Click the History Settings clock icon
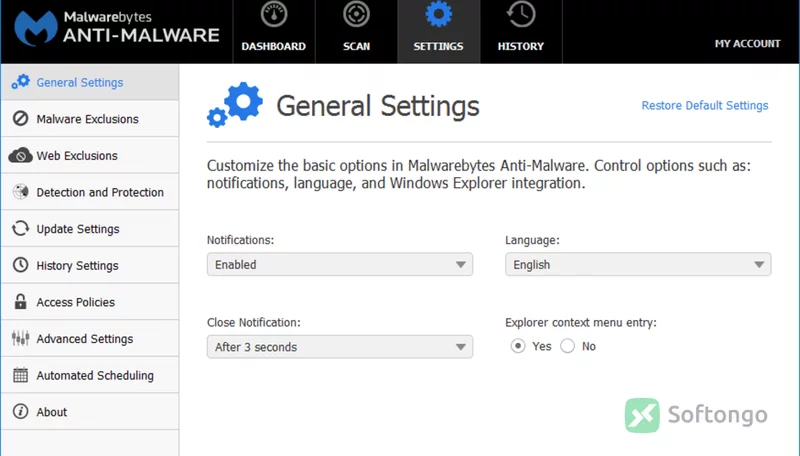 point(20,265)
